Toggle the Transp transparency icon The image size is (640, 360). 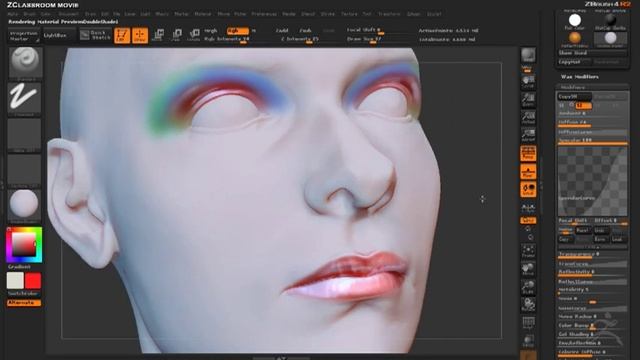pyautogui.click(x=528, y=341)
